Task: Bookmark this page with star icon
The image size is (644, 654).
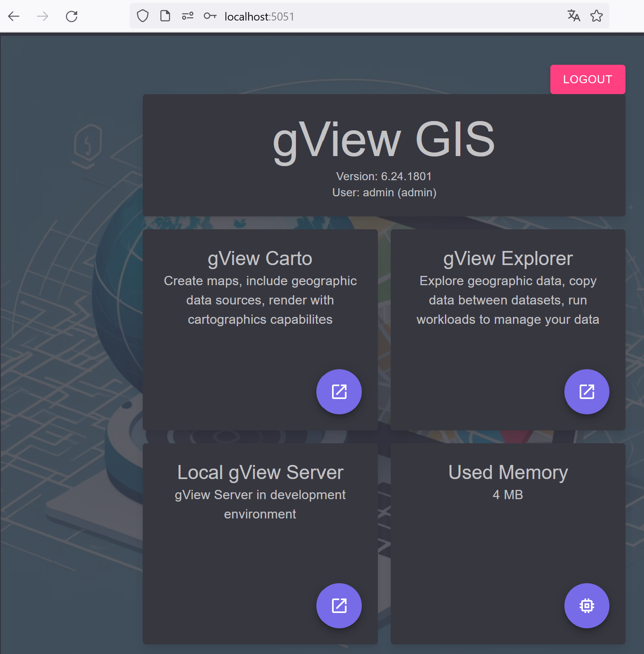Action: 597,16
